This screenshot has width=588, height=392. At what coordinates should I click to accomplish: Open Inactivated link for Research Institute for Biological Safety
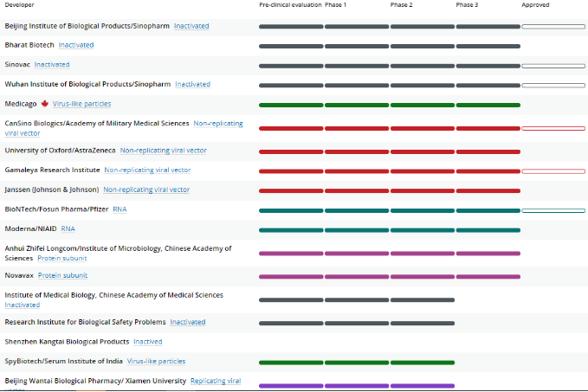[188, 322]
